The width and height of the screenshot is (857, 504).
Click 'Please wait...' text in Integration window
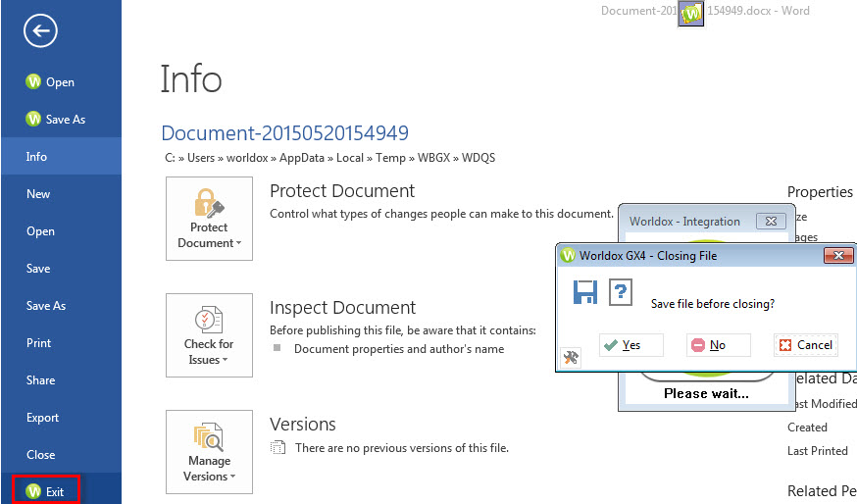pyautogui.click(x=706, y=393)
